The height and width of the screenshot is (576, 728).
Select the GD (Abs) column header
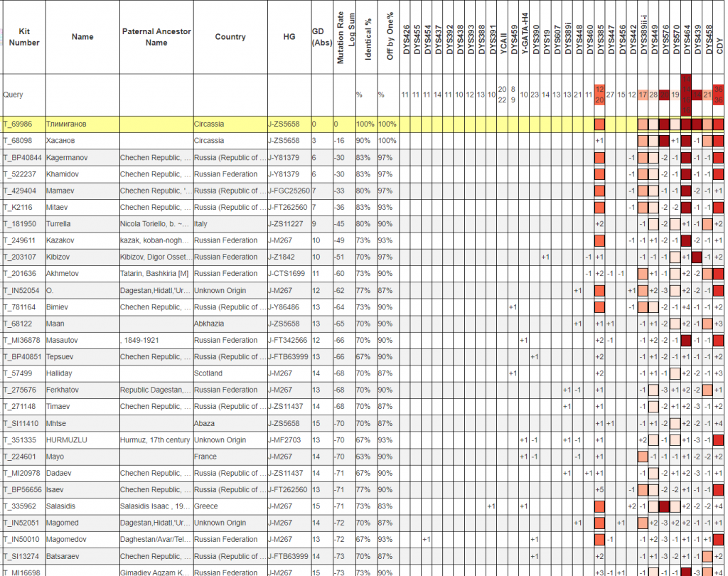(321, 37)
